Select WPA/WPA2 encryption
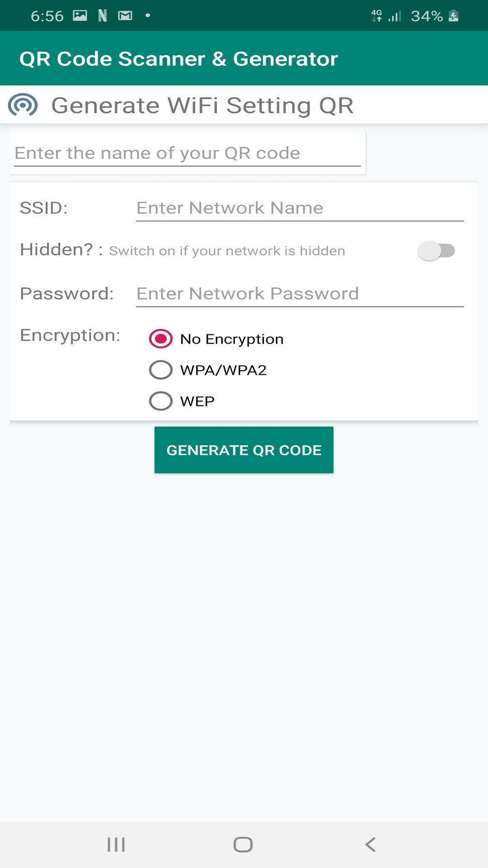This screenshot has width=488, height=868. [160, 370]
